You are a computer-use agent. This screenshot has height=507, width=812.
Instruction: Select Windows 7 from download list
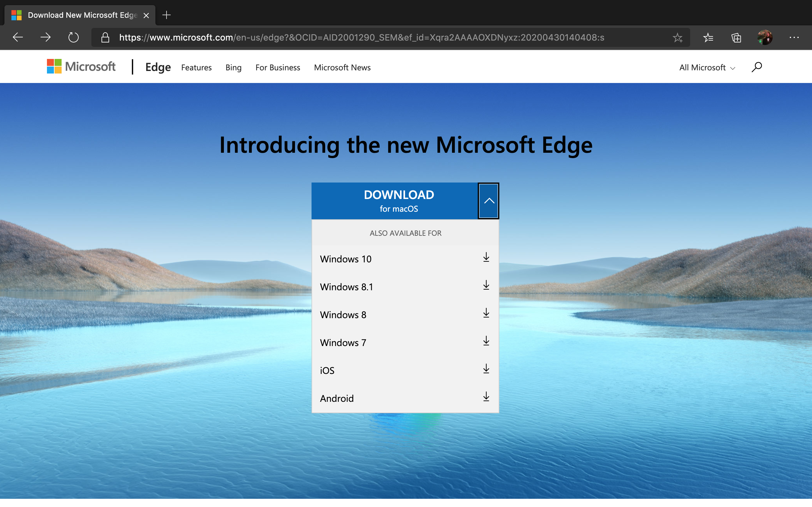pyautogui.click(x=405, y=343)
